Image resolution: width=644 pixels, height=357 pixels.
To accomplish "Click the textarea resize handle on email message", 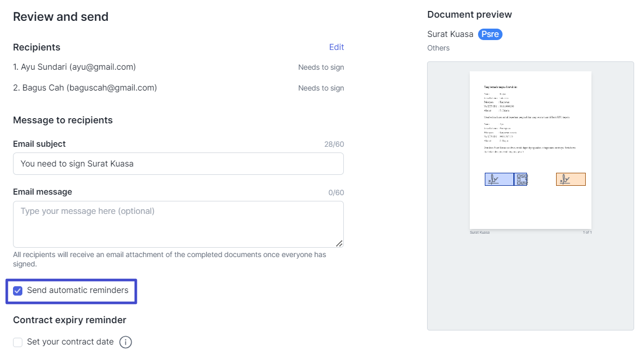I will (x=340, y=243).
